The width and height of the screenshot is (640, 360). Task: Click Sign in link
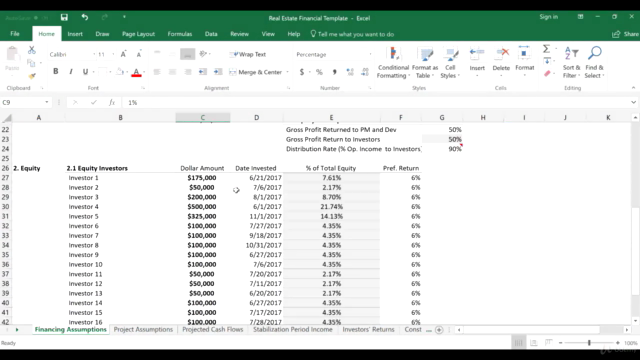[x=549, y=17]
